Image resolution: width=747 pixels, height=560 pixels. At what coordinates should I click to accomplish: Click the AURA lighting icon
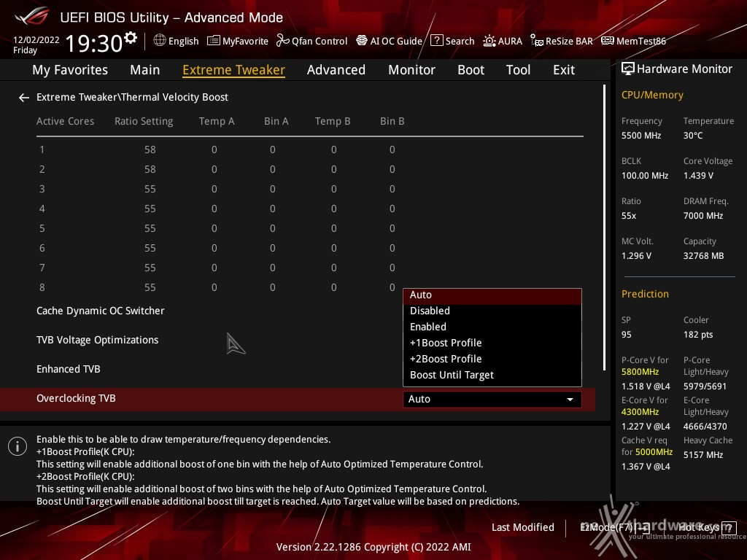coord(489,41)
